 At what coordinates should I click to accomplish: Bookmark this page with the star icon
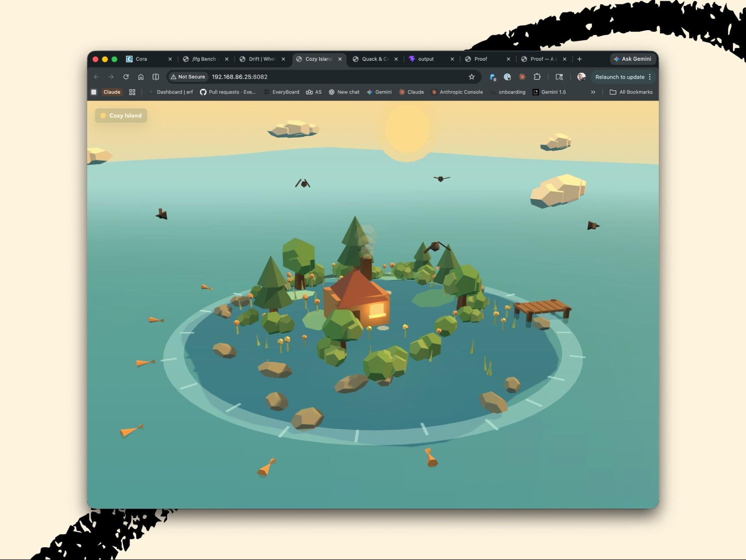472,77
